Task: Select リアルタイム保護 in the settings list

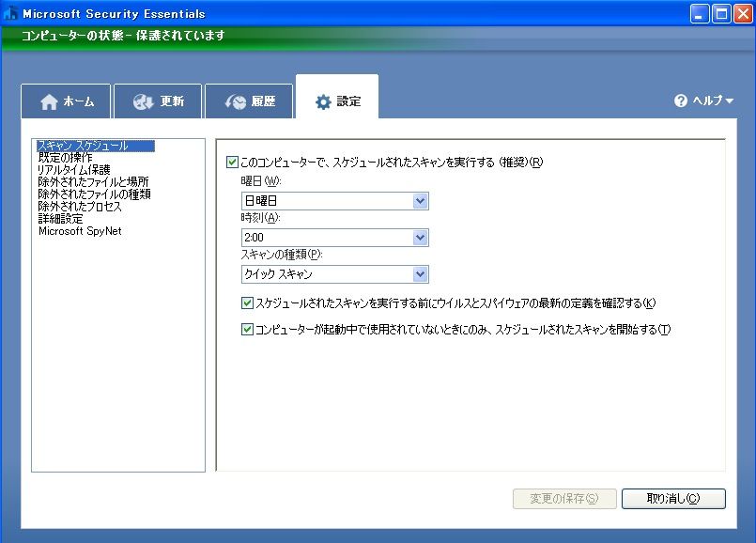Action: (x=74, y=170)
